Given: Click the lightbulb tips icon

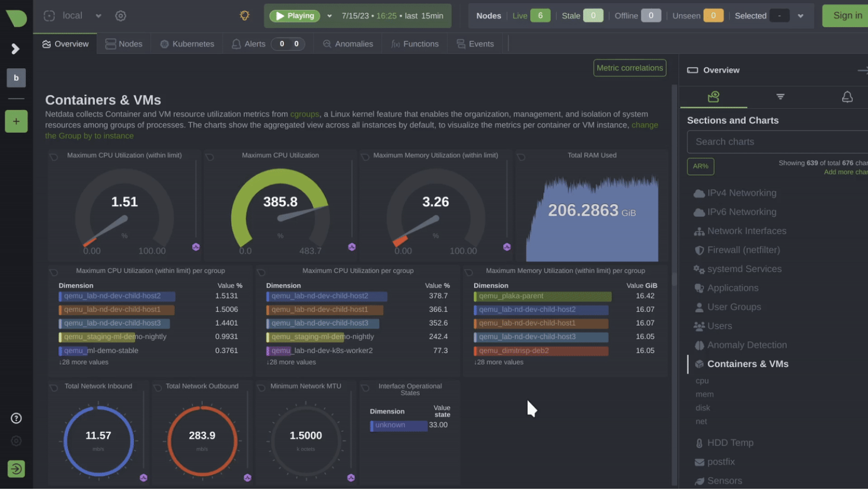Looking at the screenshot, I should click(244, 15).
